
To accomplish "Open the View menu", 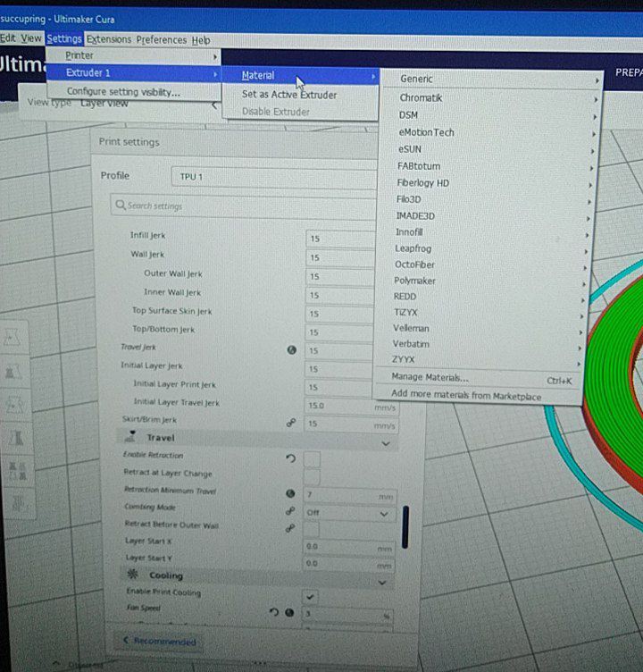I will [31, 38].
